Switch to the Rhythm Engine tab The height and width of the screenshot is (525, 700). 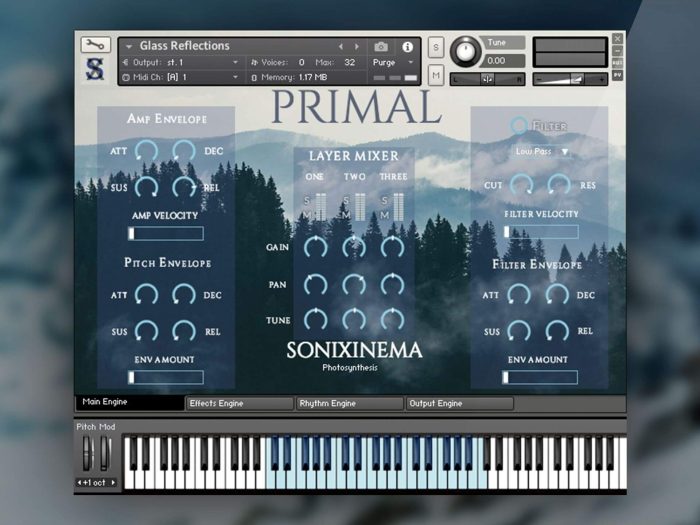(350, 404)
